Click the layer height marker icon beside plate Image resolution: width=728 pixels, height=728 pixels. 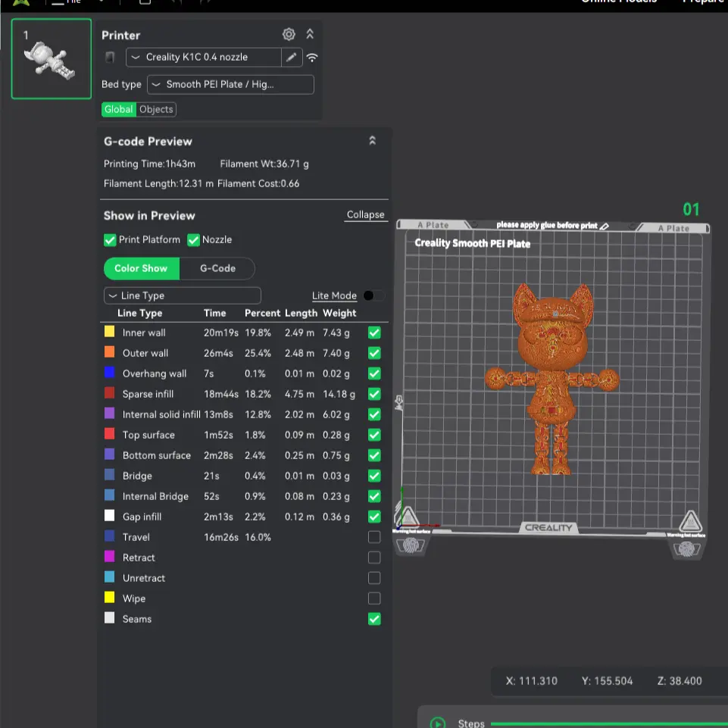coord(398,402)
